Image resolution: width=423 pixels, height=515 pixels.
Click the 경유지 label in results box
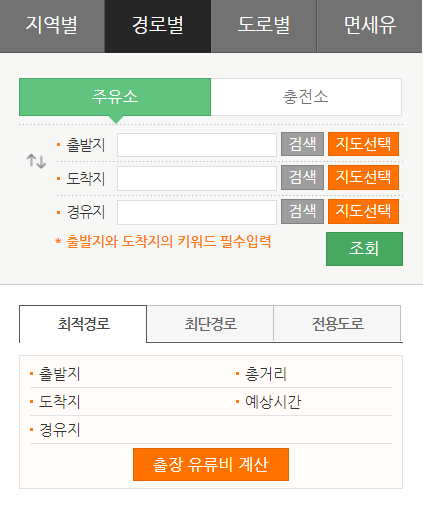pos(60,430)
